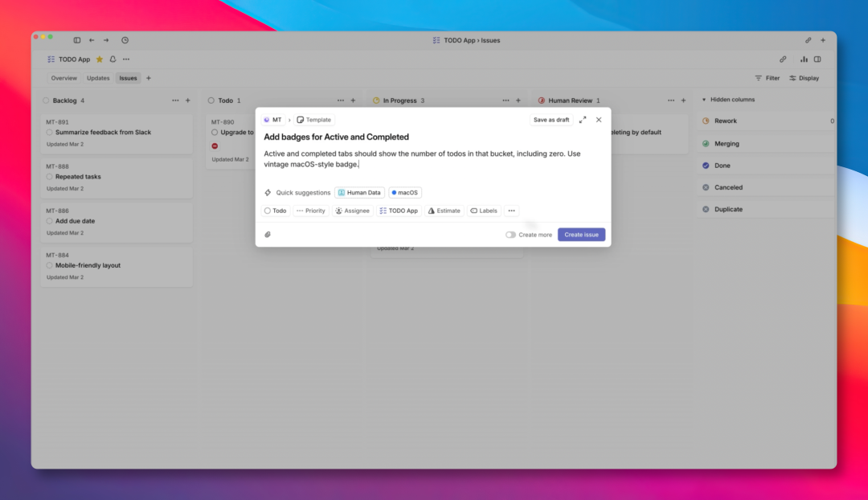Click the Create issue button
868x500 pixels.
(581, 235)
